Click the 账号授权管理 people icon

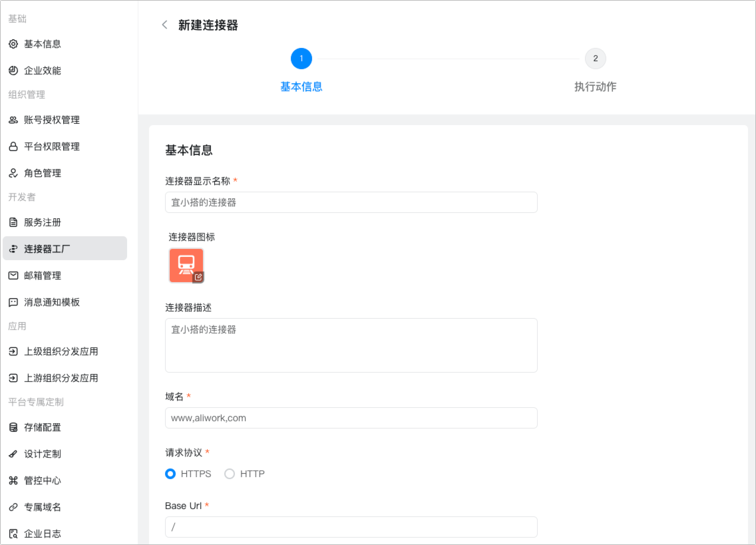13,120
